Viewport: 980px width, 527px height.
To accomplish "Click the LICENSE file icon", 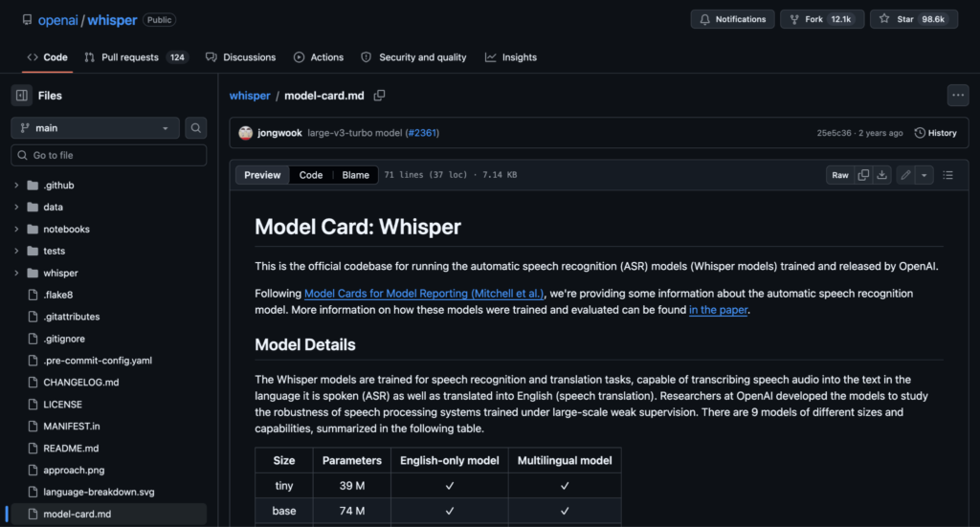I will [33, 405].
